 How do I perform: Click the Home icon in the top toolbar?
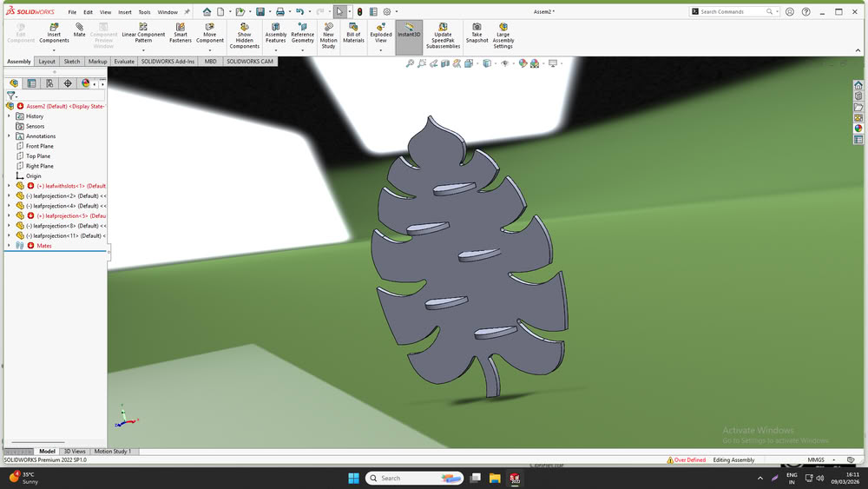point(207,11)
